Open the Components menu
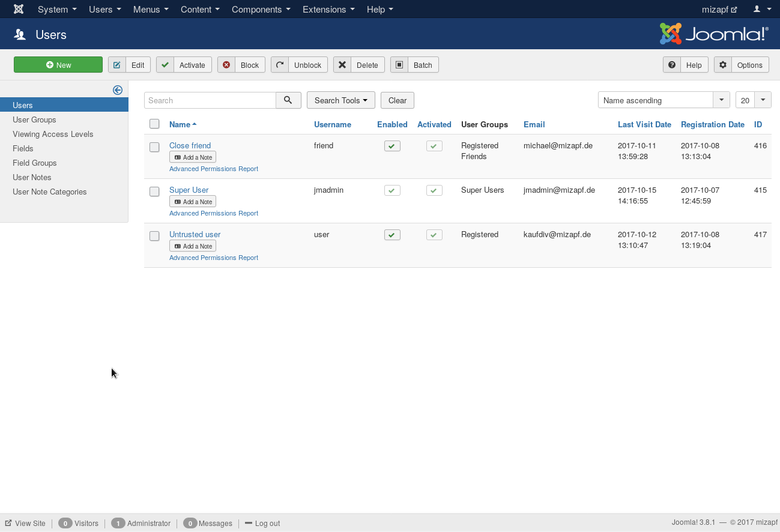 coord(261,9)
